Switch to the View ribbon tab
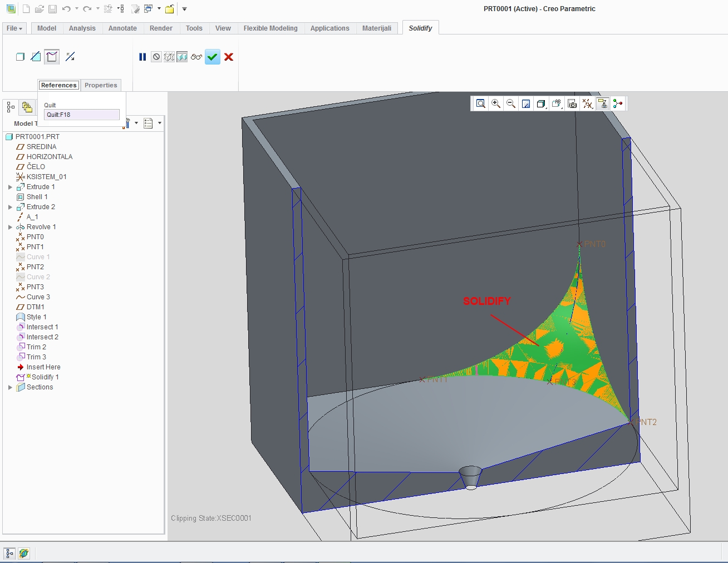Viewport: 728px width, 563px height. (223, 28)
